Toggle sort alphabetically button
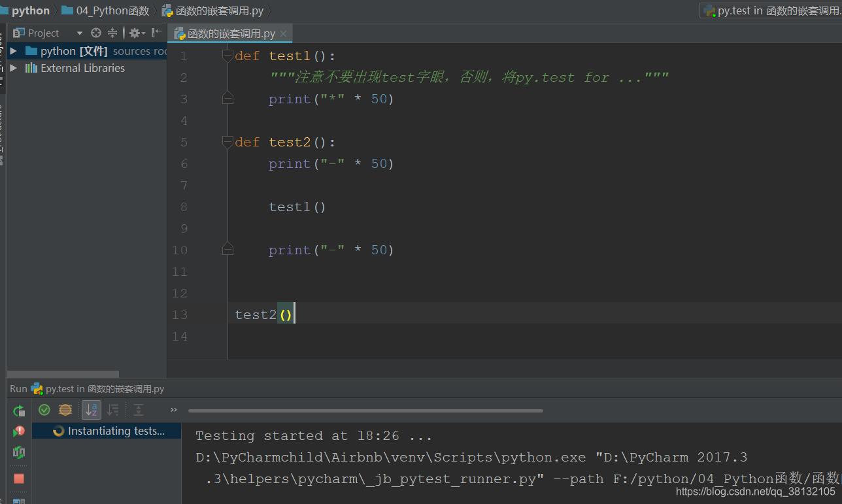Screen dimensions: 842x504 tap(92, 410)
